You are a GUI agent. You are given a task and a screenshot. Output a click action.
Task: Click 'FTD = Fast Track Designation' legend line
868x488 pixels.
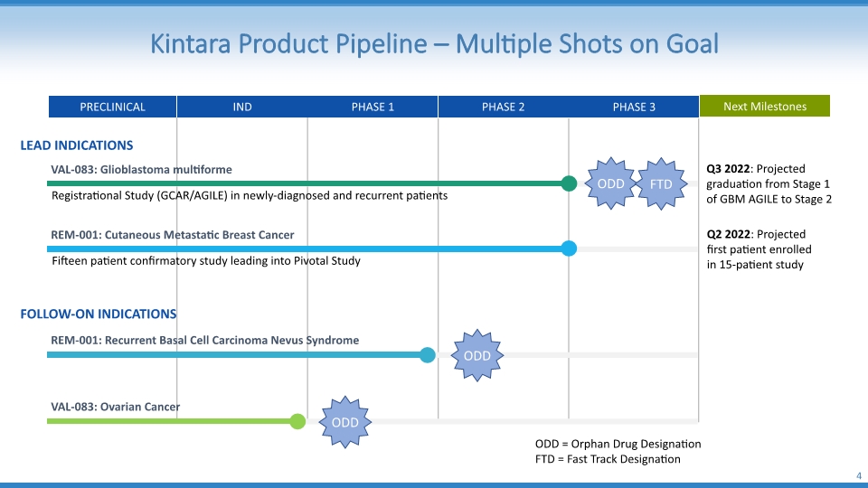click(x=608, y=459)
